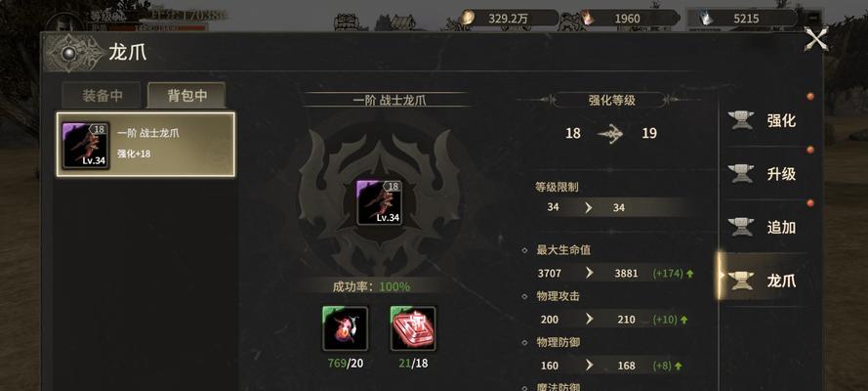868x391 pixels.
Task: Click the red gem currency icon showing 1960
Action: coord(586,19)
